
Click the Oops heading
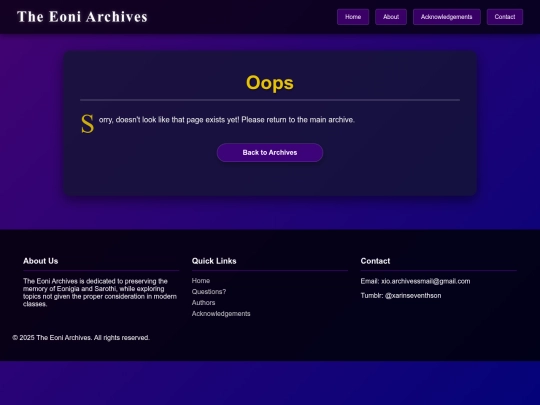pos(270,83)
